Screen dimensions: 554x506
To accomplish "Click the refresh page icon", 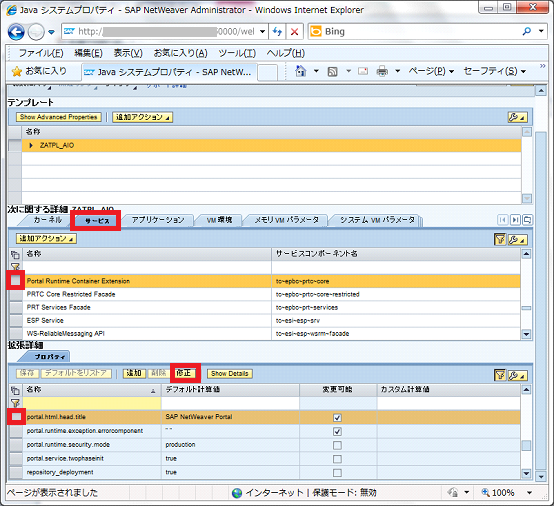I will point(277,32).
